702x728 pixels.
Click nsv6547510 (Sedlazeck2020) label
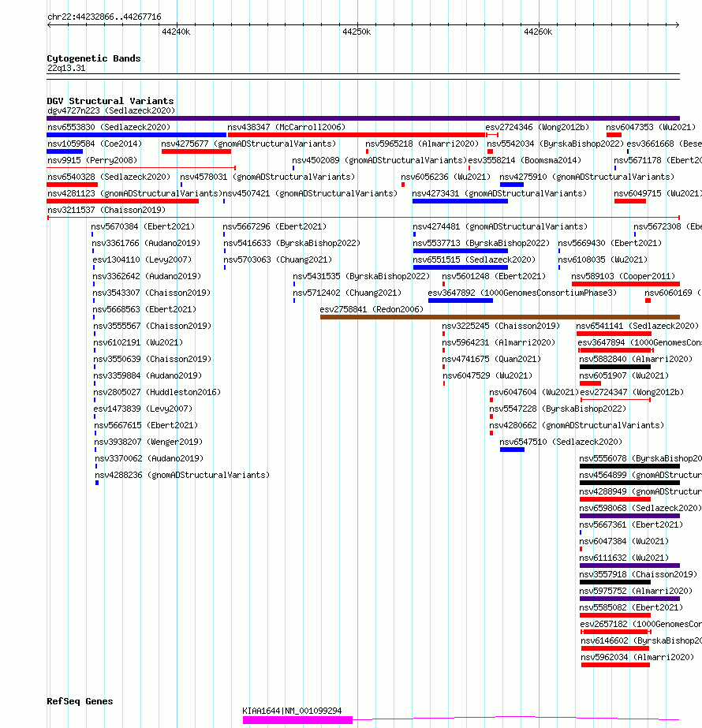tap(561, 442)
